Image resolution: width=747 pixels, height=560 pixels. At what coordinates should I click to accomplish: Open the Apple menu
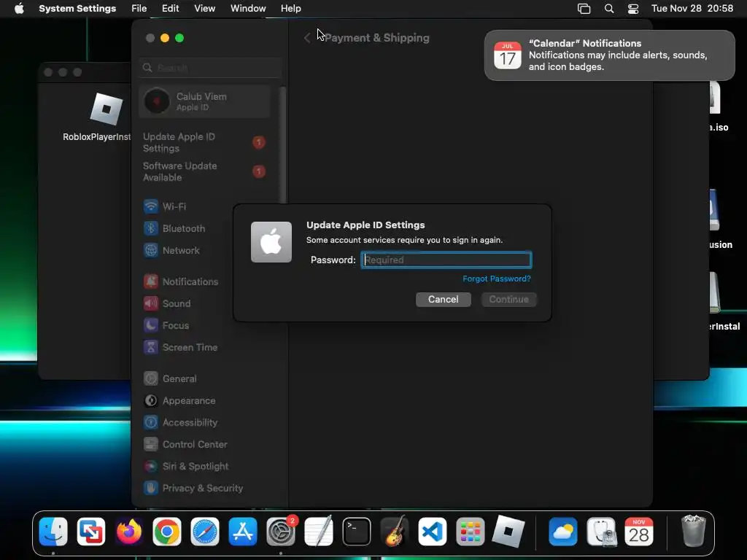click(19, 9)
